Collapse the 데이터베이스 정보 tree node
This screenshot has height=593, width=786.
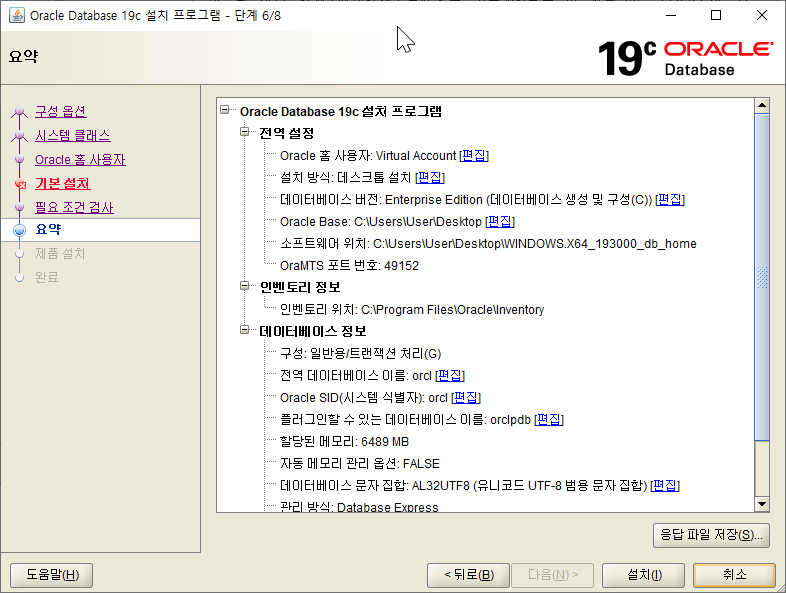[x=245, y=329]
